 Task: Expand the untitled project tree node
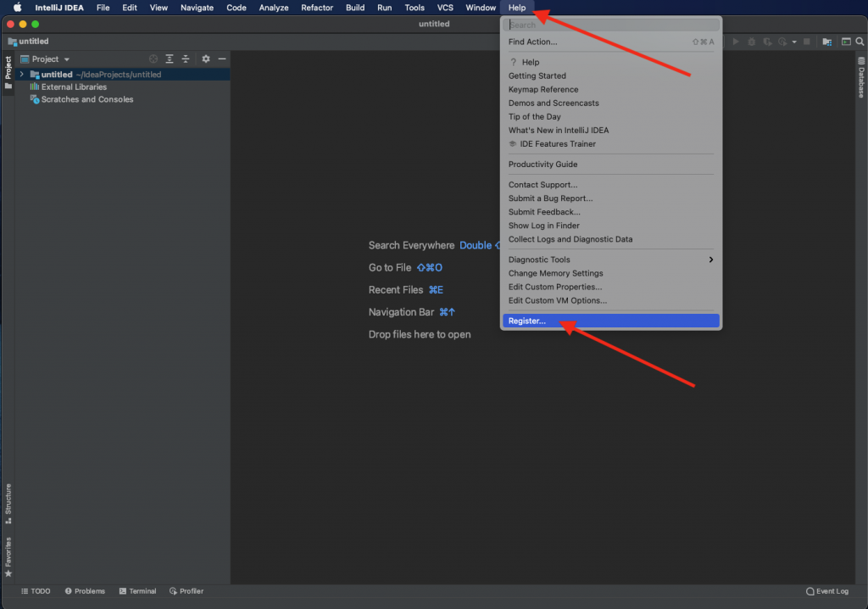[x=21, y=75]
